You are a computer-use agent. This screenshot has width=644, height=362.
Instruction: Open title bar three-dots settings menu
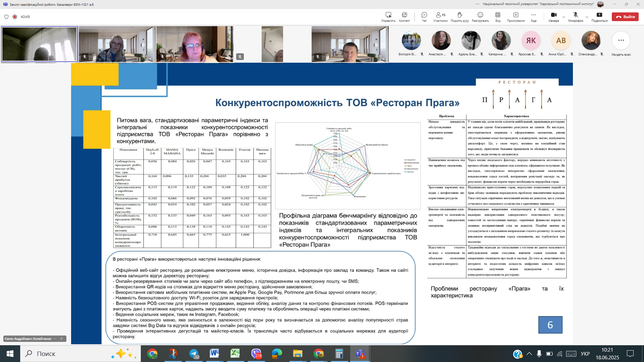(x=477, y=4)
